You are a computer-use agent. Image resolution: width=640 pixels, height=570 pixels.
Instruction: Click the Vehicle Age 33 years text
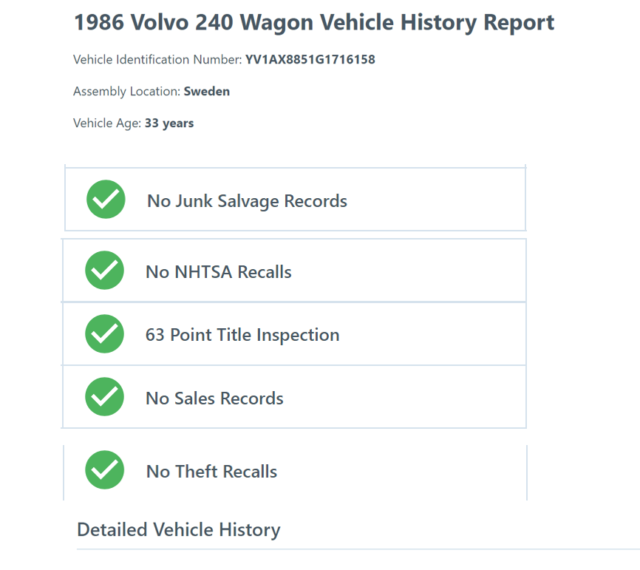click(133, 123)
